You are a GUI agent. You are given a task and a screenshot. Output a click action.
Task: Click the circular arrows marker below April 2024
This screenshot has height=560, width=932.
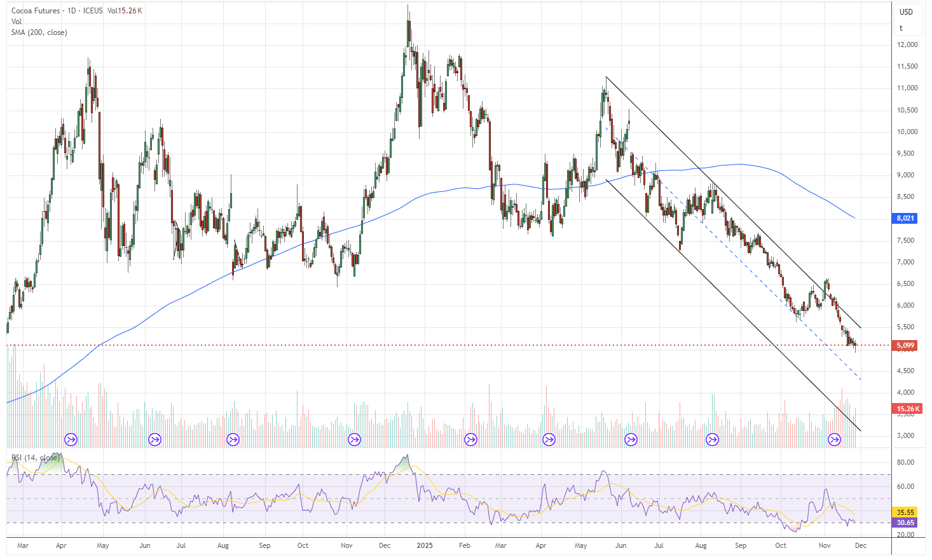tap(71, 439)
